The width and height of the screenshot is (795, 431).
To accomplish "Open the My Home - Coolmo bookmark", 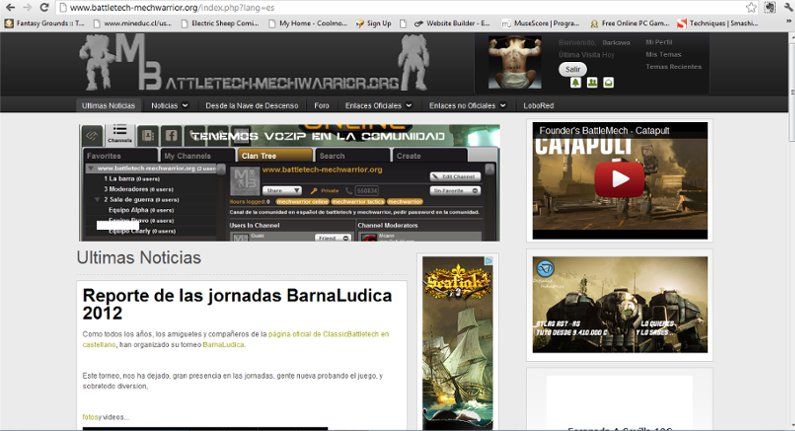I will pos(308,23).
